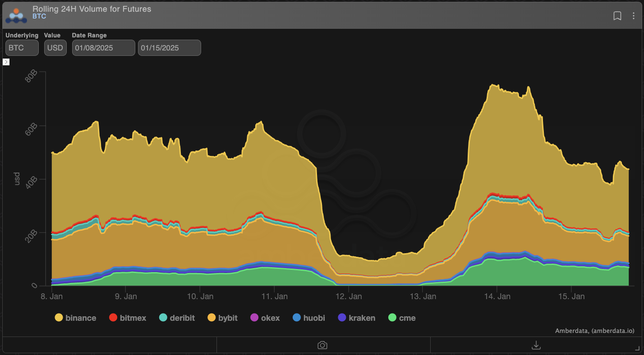This screenshot has height=355, width=644.
Task: Click the download export icon
Action: click(536, 345)
